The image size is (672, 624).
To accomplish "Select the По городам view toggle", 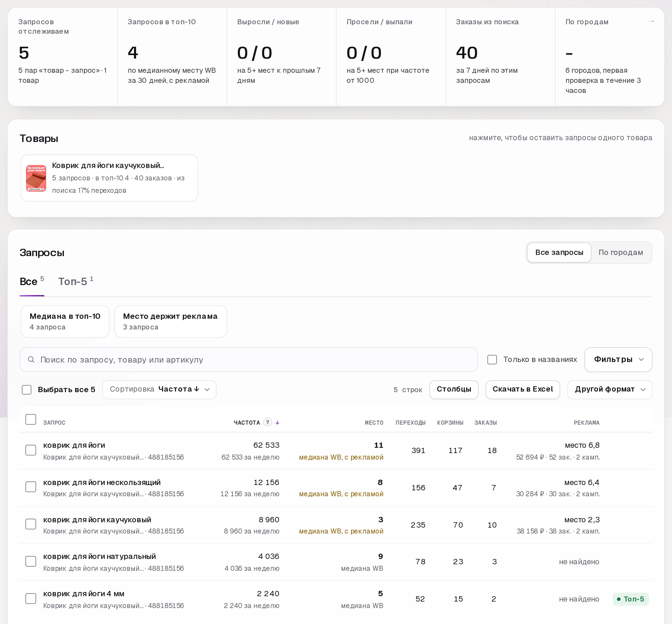I will click(x=621, y=252).
